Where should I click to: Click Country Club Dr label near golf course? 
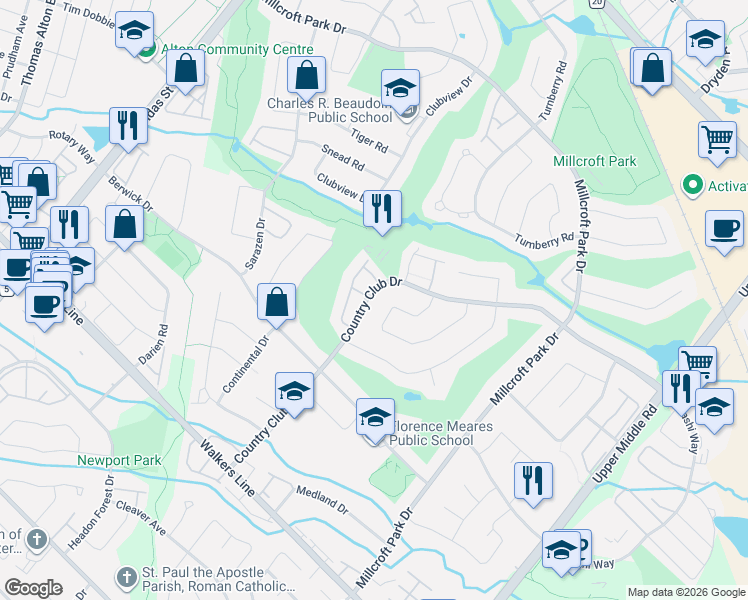coord(372,309)
